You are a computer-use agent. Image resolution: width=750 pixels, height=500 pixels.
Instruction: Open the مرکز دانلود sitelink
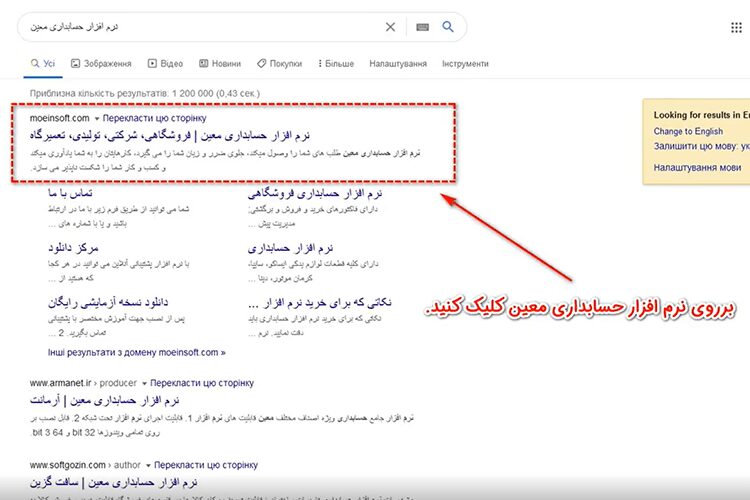point(73,248)
